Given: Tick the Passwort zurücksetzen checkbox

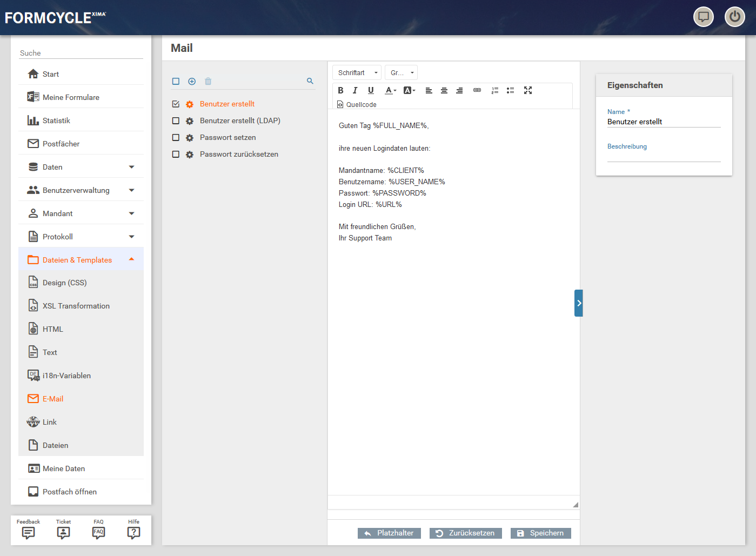Looking at the screenshot, I should pos(176,155).
